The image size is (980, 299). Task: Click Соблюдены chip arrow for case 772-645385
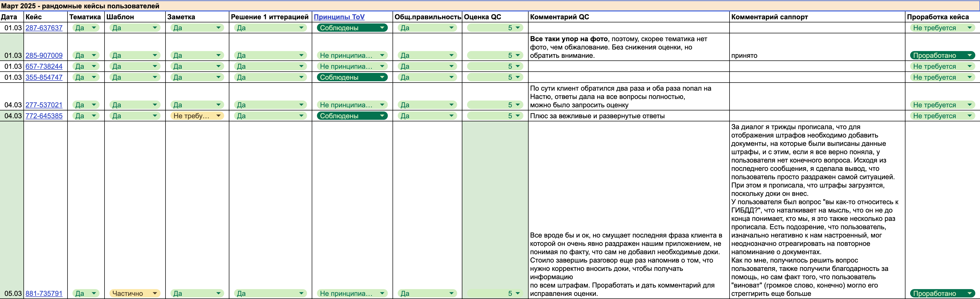382,116
